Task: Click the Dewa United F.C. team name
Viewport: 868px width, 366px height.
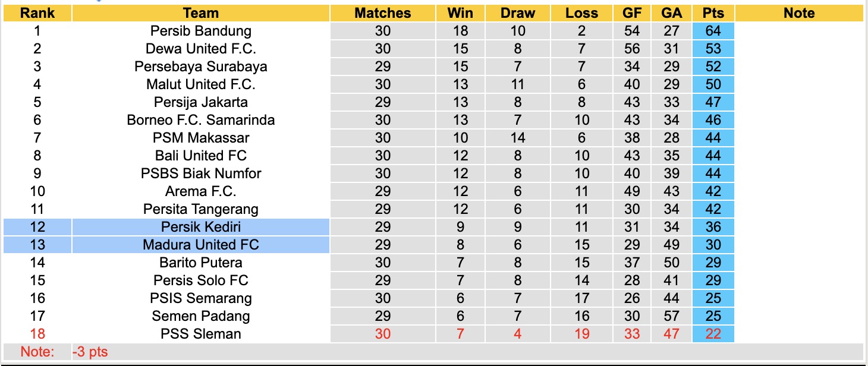Action: point(201,49)
